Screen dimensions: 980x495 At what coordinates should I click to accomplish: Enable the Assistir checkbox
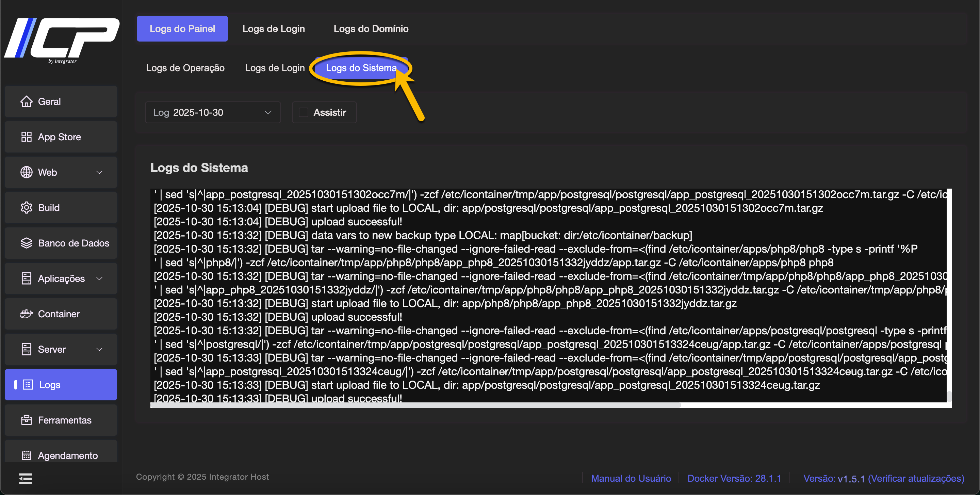pos(303,113)
